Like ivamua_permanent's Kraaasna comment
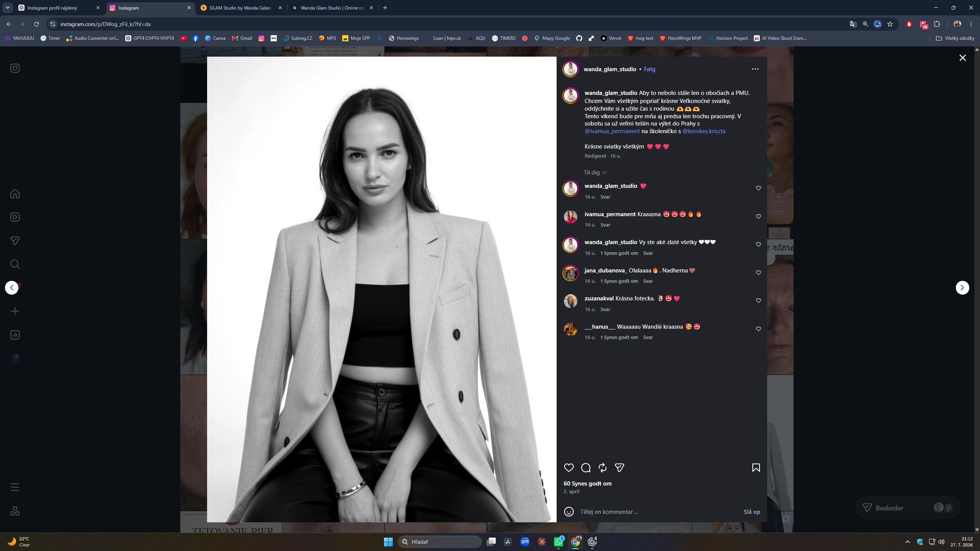 [758, 217]
